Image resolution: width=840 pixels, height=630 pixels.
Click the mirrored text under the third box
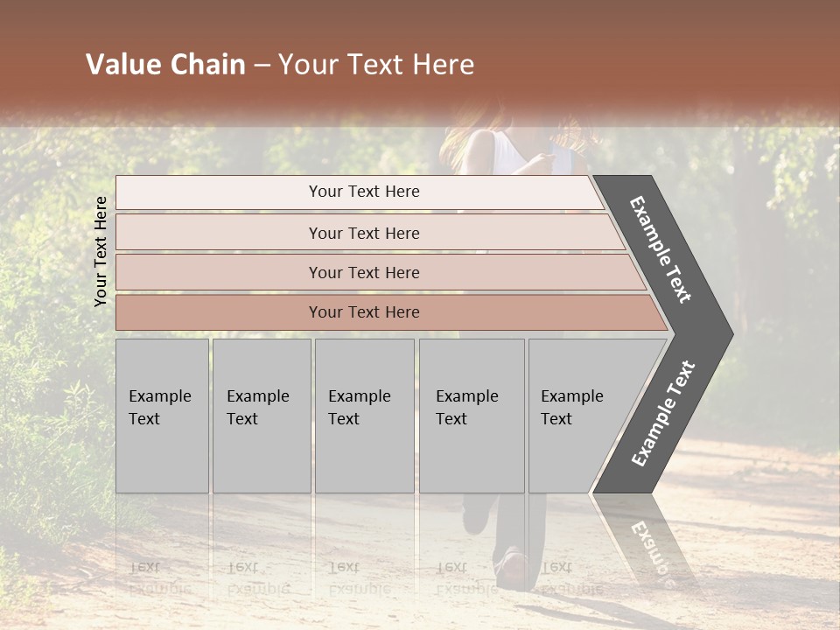coord(359,576)
